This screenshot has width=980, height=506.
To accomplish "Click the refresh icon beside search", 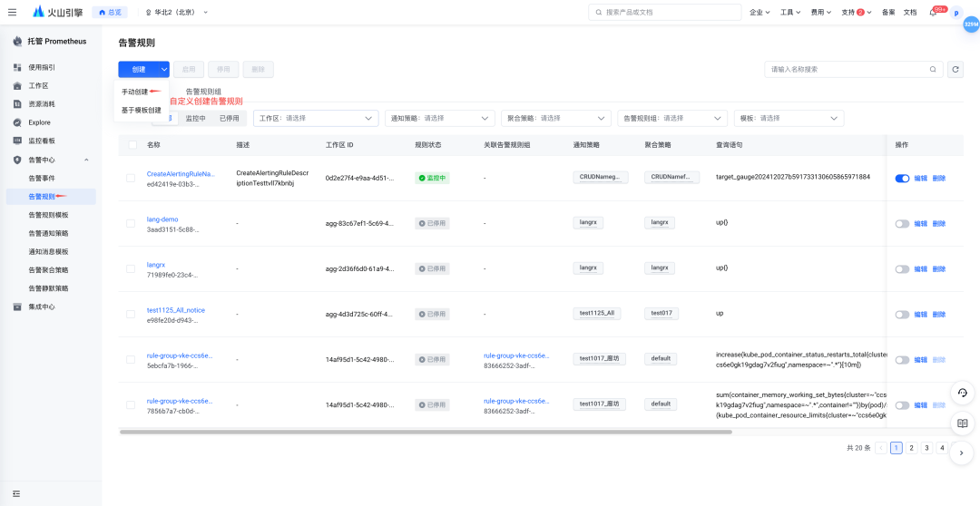I will [955, 69].
